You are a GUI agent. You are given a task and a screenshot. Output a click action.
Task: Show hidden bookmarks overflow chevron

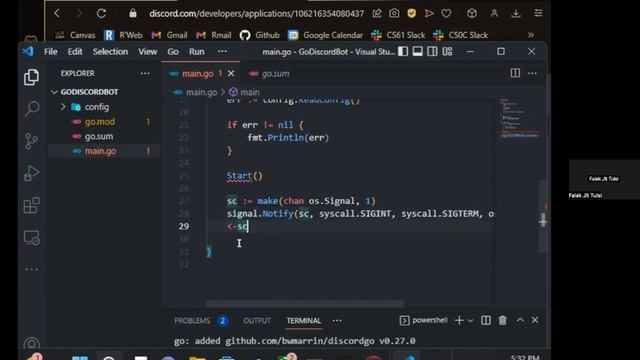(x=531, y=35)
